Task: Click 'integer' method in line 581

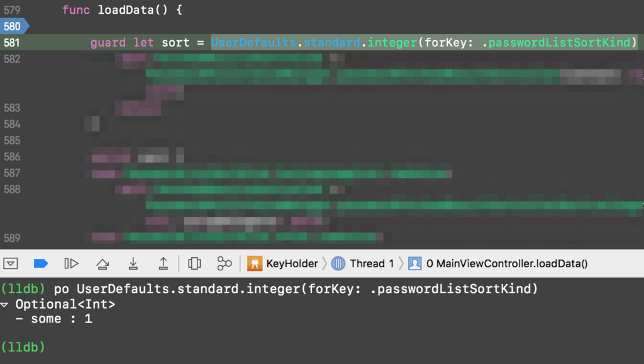Action: (392, 43)
